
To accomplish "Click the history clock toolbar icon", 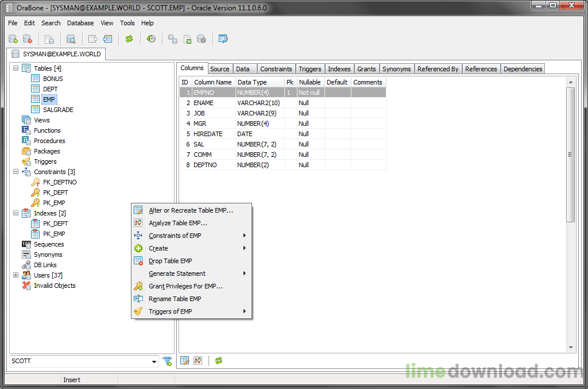I will coord(151,39).
